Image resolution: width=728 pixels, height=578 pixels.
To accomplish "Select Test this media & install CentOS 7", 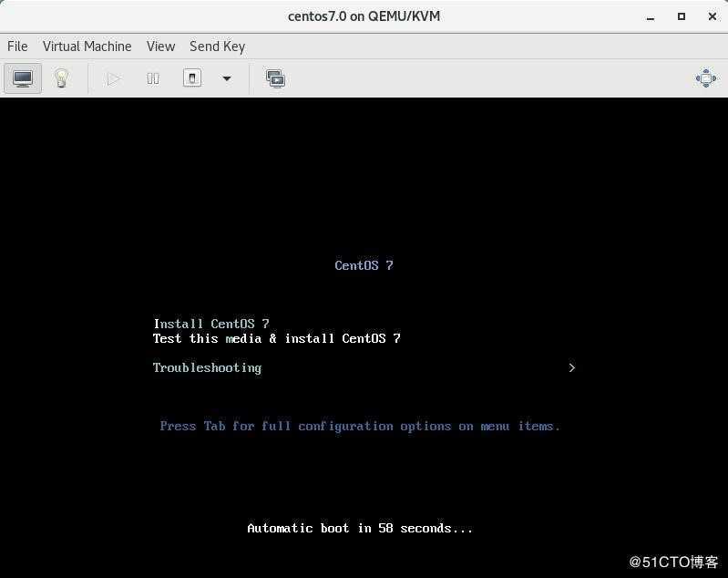I will tap(277, 338).
